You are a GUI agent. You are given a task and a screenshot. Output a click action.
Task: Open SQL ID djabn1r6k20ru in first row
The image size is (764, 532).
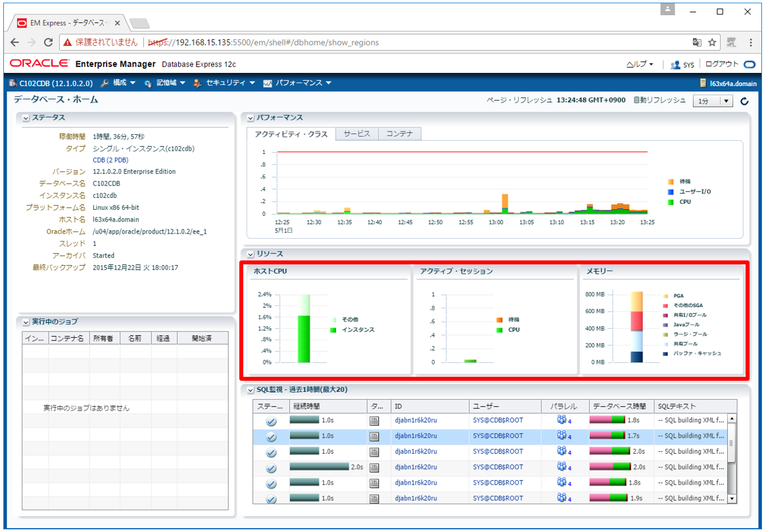point(416,420)
